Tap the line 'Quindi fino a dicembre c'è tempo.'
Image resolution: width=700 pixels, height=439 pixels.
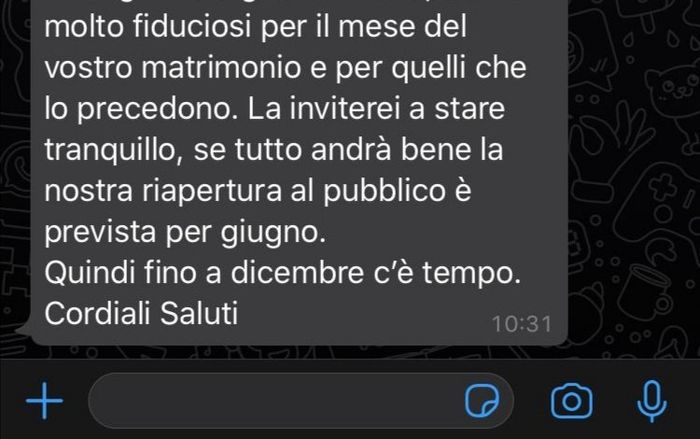pyautogui.click(x=283, y=272)
